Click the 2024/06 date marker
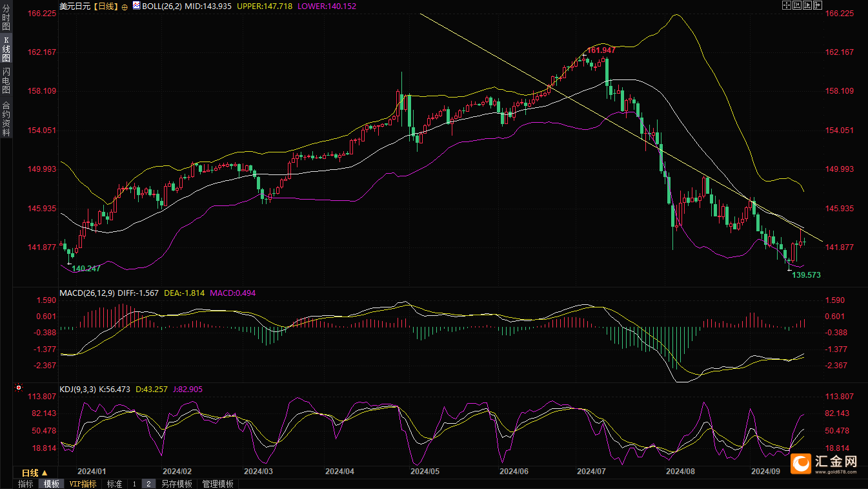 tap(514, 472)
